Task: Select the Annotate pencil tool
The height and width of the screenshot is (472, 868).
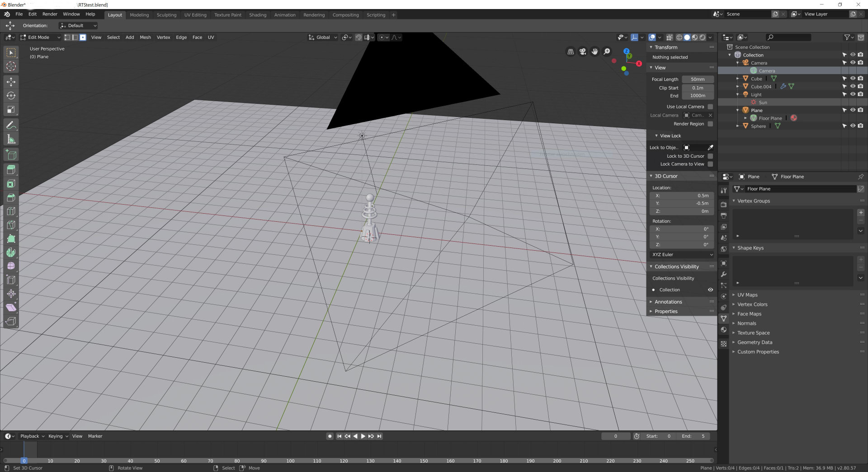Action: click(x=11, y=125)
